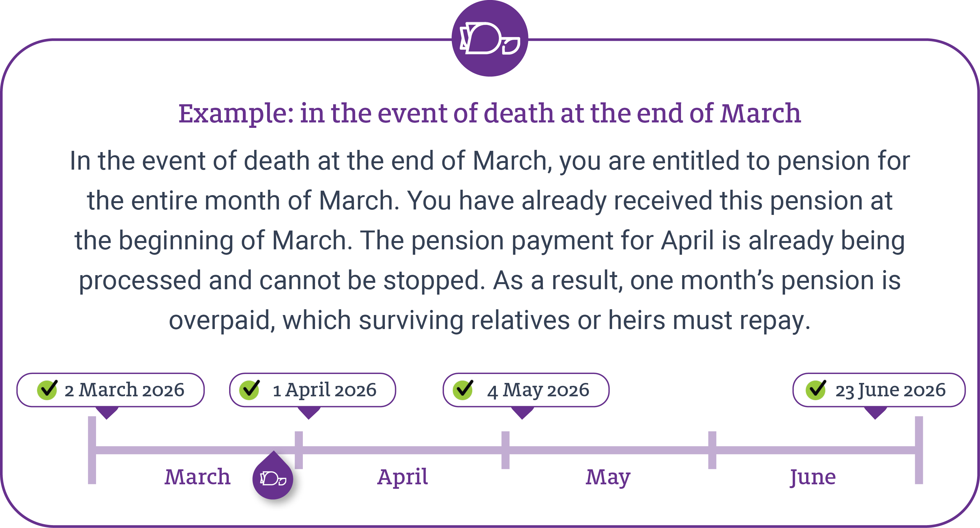
Task: Click the "1 April 2026" date text
Action: pos(324,390)
